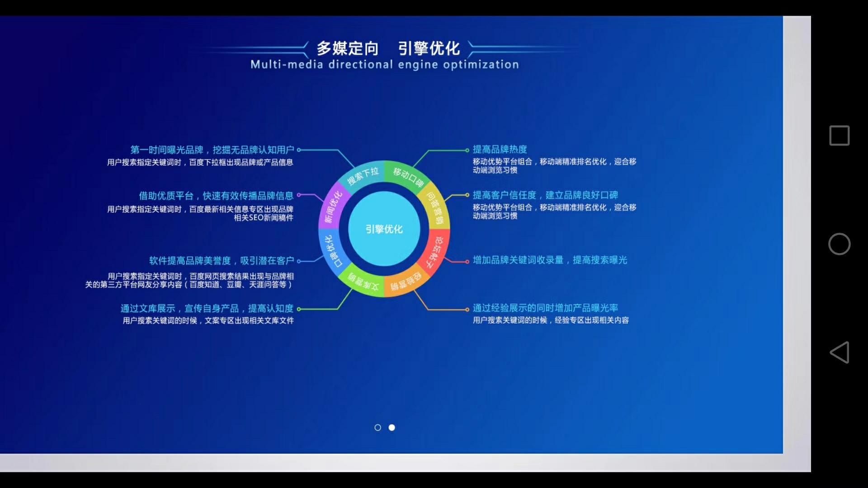Switch to first slide via hollow dot

378,427
